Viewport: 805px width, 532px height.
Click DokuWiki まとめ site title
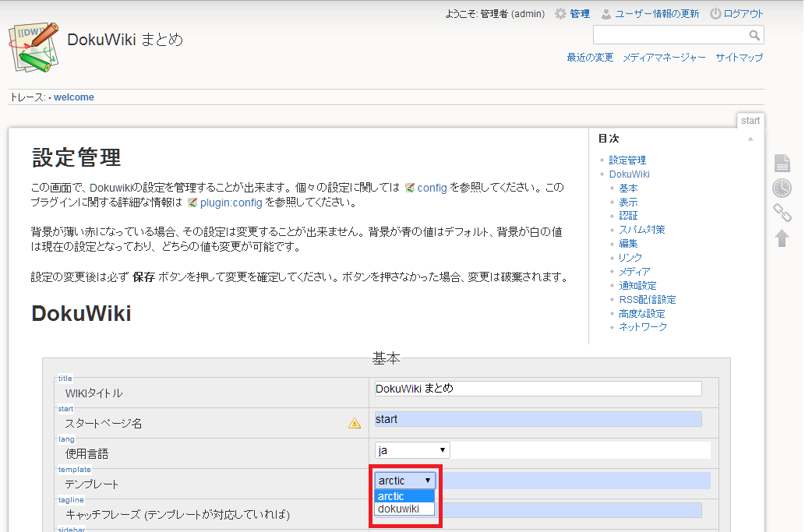[x=125, y=40]
